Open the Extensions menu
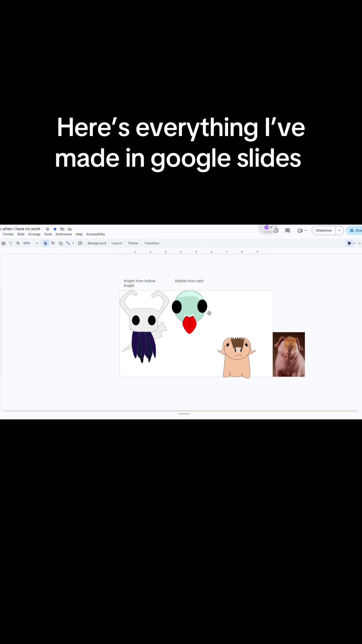This screenshot has width=362, height=644. (64, 234)
